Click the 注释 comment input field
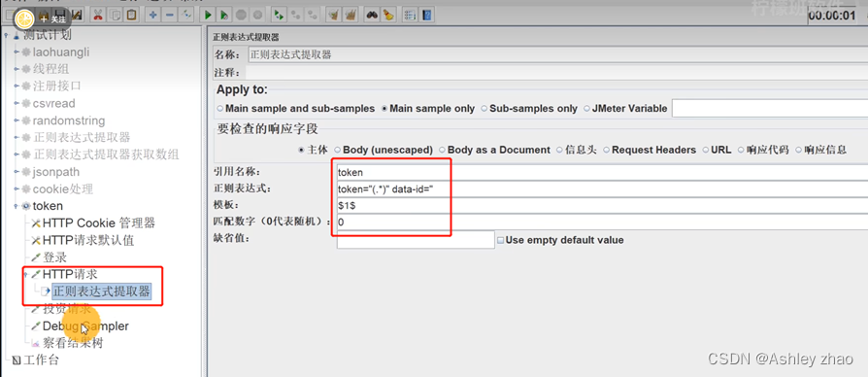 pos(556,73)
